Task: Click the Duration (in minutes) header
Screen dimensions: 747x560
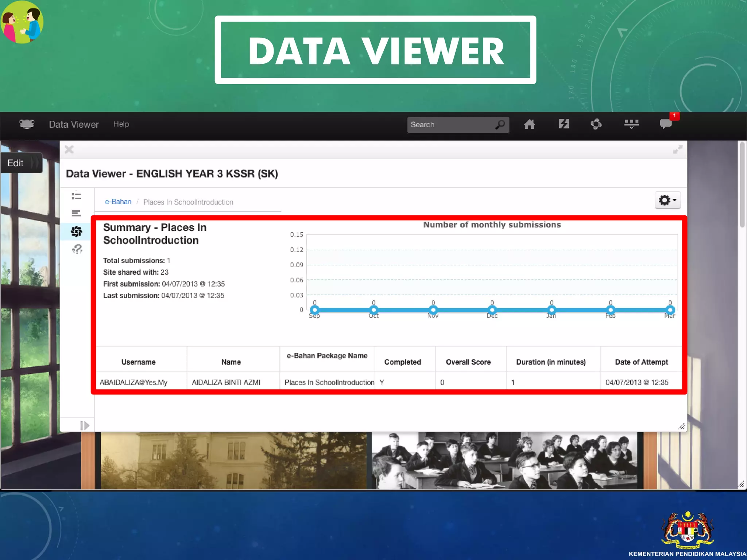Action: tap(551, 362)
